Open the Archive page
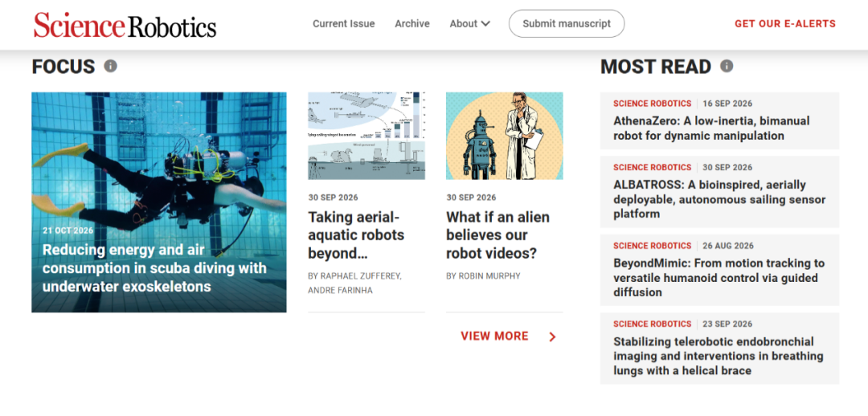This screenshot has width=868, height=416. [412, 24]
